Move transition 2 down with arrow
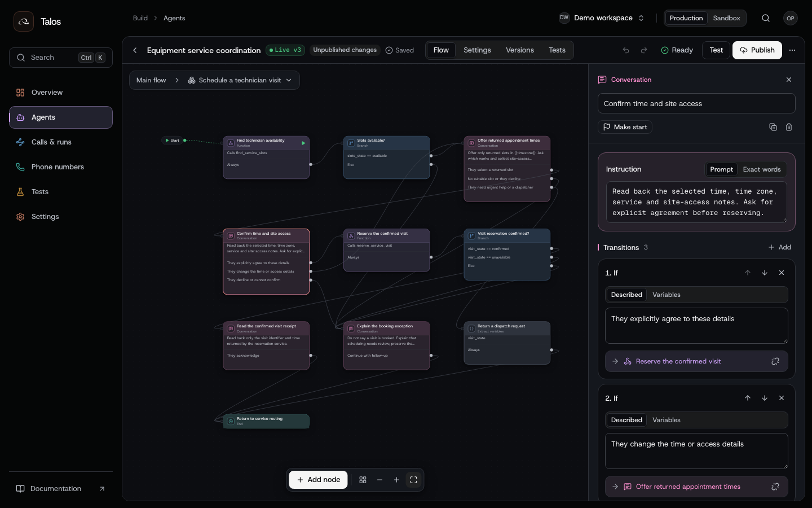This screenshot has width=812, height=508. point(765,398)
